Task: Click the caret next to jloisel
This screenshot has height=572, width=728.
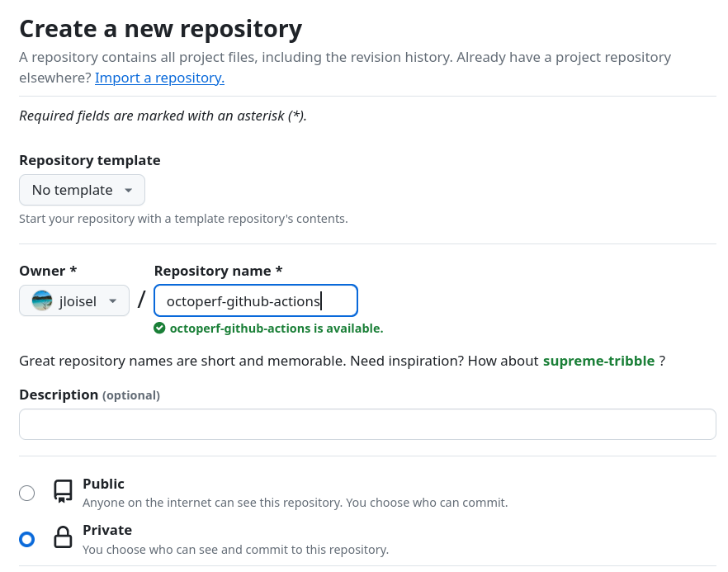Action: 114,300
